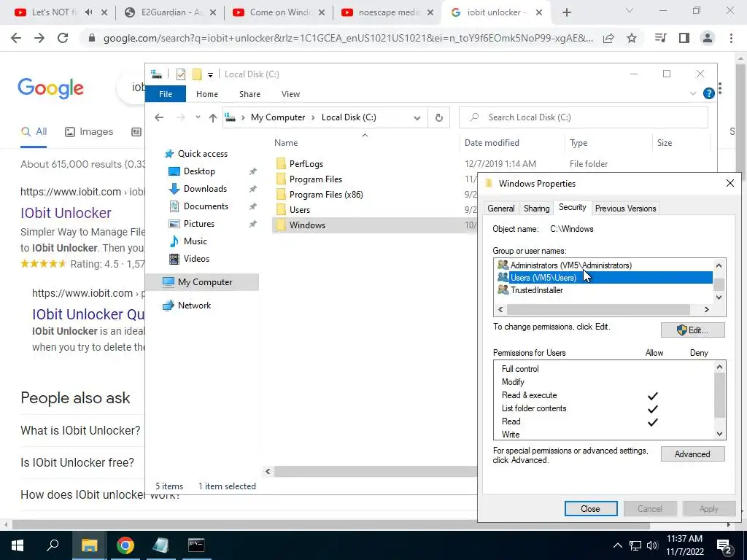The height and width of the screenshot is (560, 747).
Task: Click the volume icon in system tray
Action: tap(652, 545)
